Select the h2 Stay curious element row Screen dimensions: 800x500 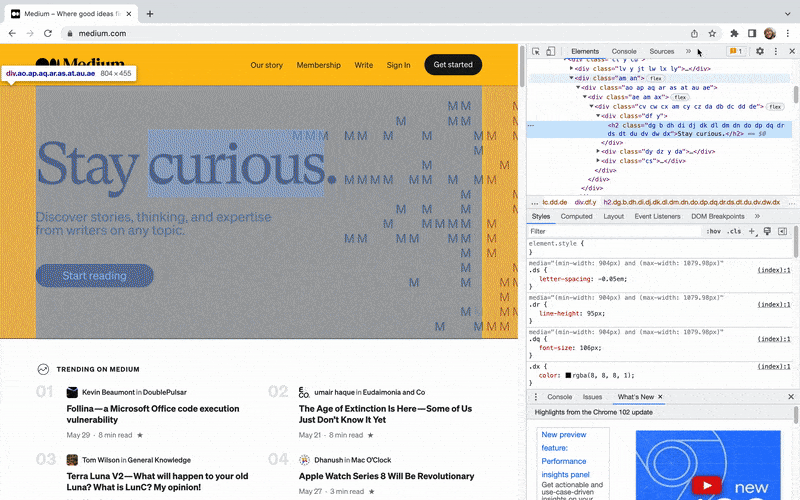point(659,130)
